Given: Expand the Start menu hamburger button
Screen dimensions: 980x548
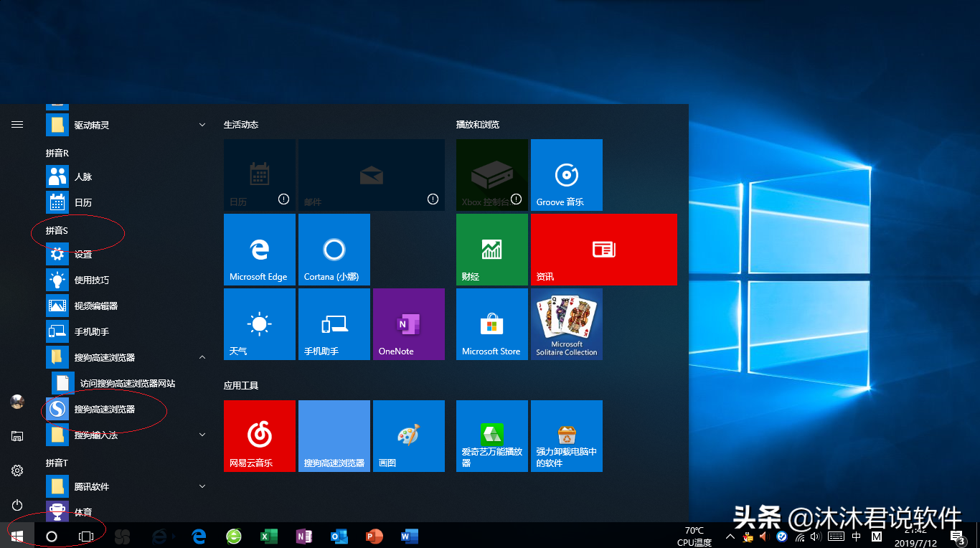Looking at the screenshot, I should 17,124.
